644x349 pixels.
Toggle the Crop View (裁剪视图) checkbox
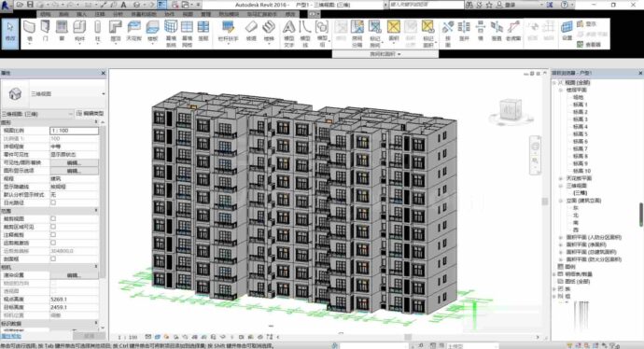53,219
